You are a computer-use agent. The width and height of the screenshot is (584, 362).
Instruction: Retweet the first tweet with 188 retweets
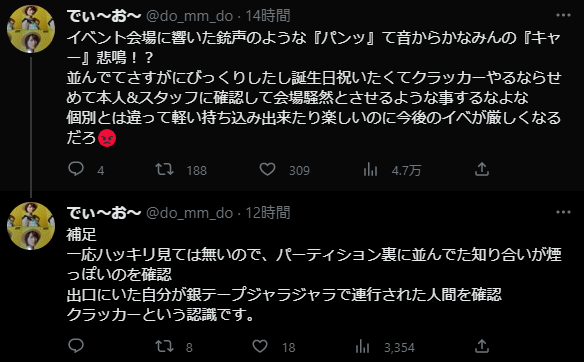165,169
